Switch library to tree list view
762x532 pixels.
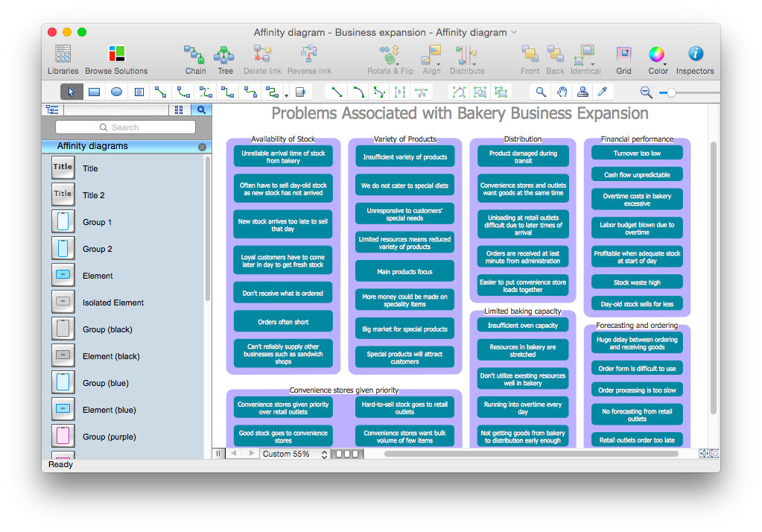coord(52,110)
